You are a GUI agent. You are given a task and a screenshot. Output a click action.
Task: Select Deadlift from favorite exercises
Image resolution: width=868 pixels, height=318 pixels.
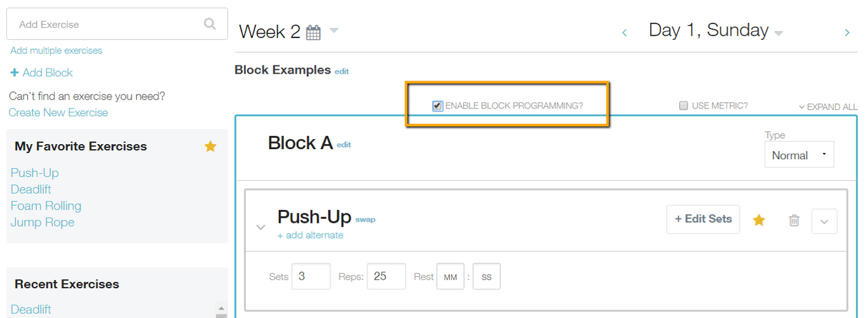coord(31,189)
